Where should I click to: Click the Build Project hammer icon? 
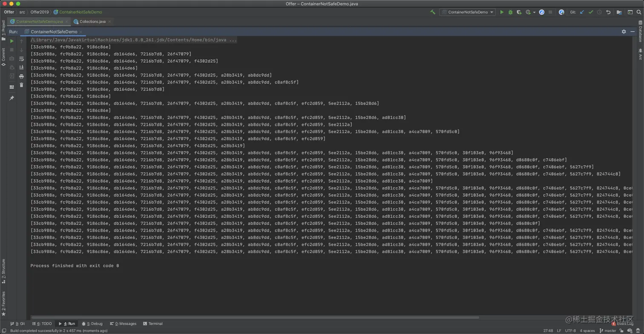point(433,12)
